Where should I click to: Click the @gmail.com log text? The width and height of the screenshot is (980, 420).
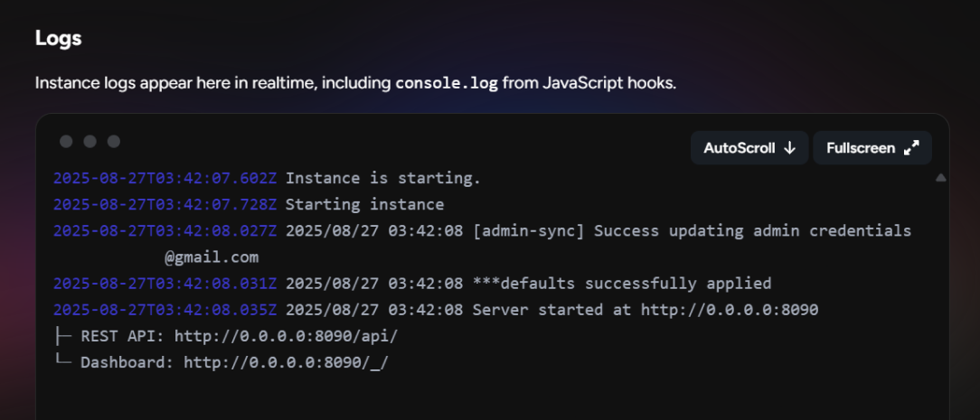coord(212,257)
